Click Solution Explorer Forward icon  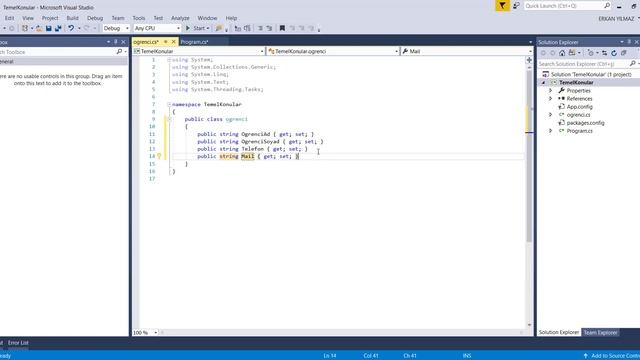pyautogui.click(x=553, y=53)
